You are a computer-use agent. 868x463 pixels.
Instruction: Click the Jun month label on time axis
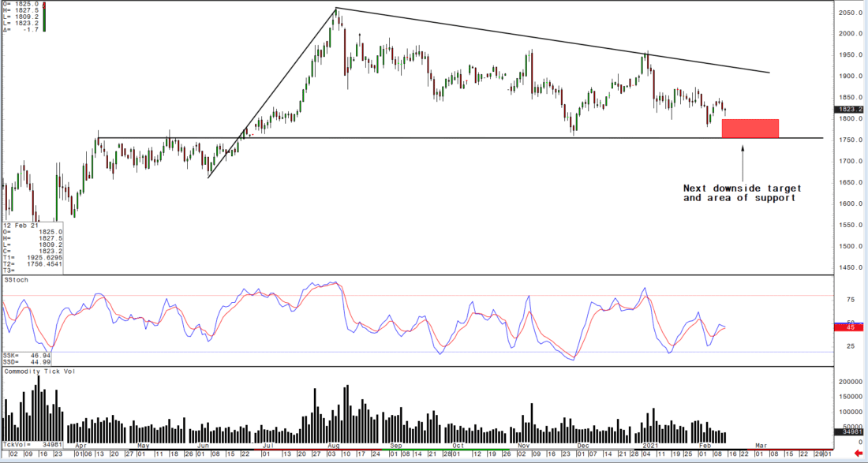click(x=203, y=446)
